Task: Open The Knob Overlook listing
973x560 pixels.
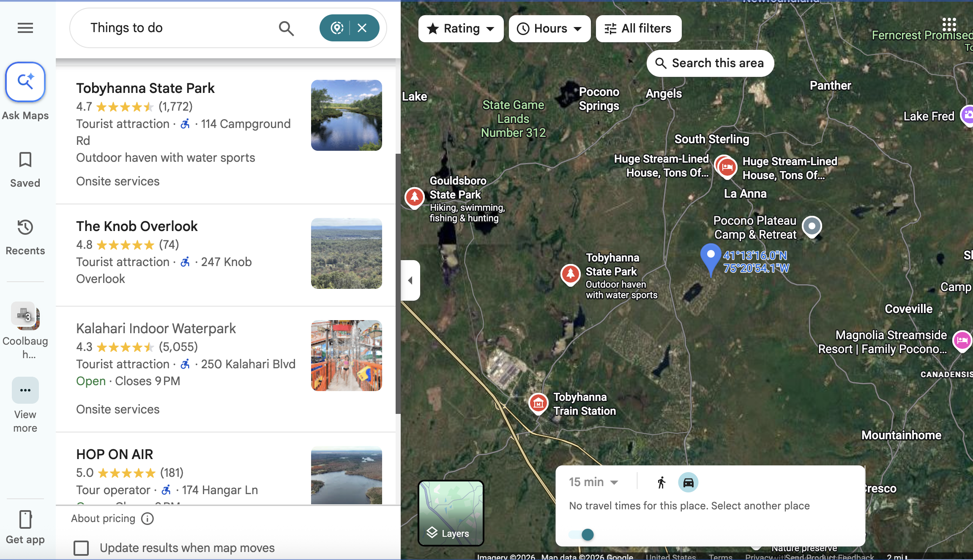Action: (x=226, y=255)
